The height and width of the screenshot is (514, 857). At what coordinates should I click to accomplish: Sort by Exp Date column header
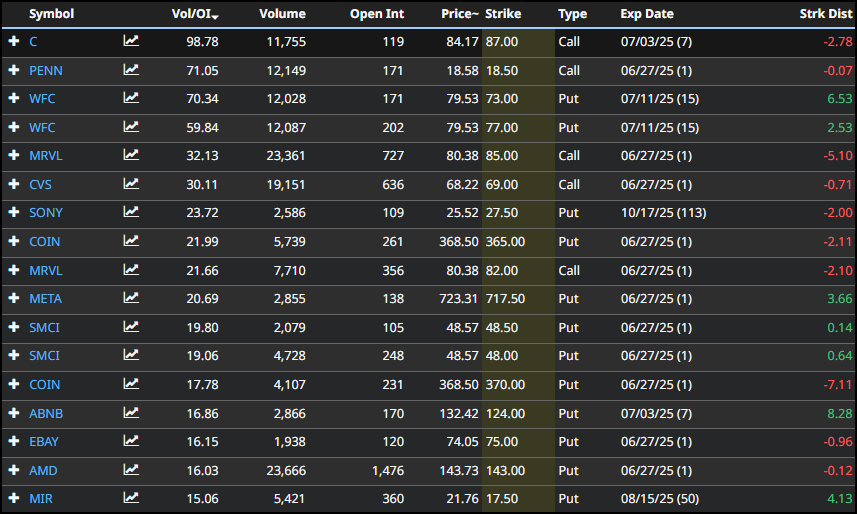(x=647, y=14)
